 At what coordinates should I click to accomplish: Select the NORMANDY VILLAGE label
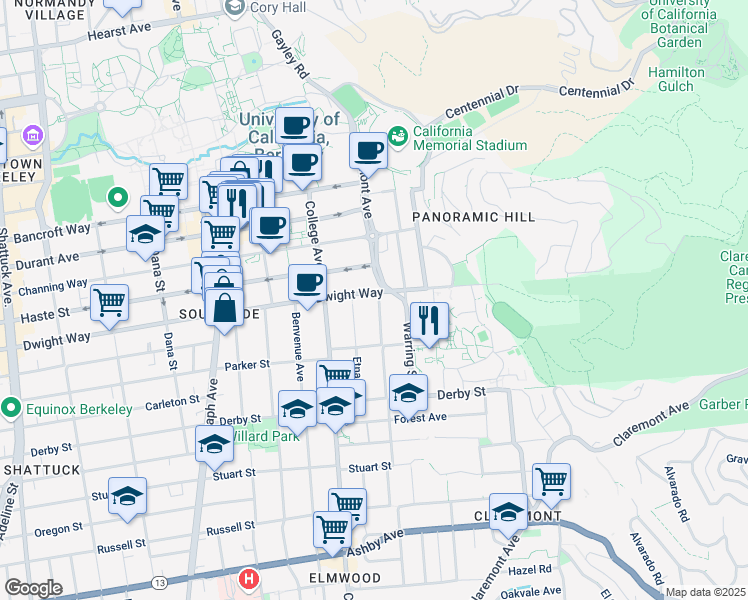pyautogui.click(x=55, y=9)
